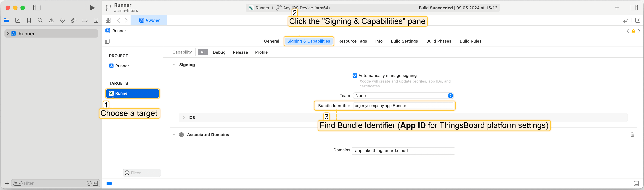This screenshot has width=644, height=190.
Task: Toggle the right inspector panel
Action: click(x=634, y=8)
